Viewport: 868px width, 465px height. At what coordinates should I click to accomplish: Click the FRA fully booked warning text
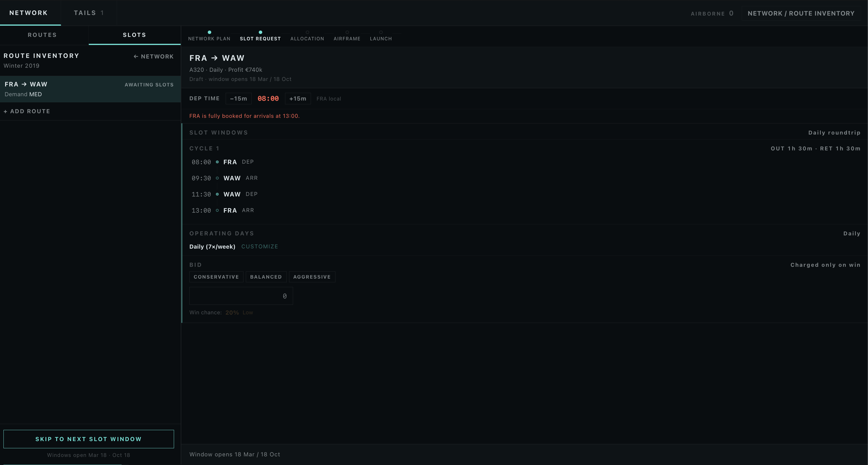tap(244, 116)
